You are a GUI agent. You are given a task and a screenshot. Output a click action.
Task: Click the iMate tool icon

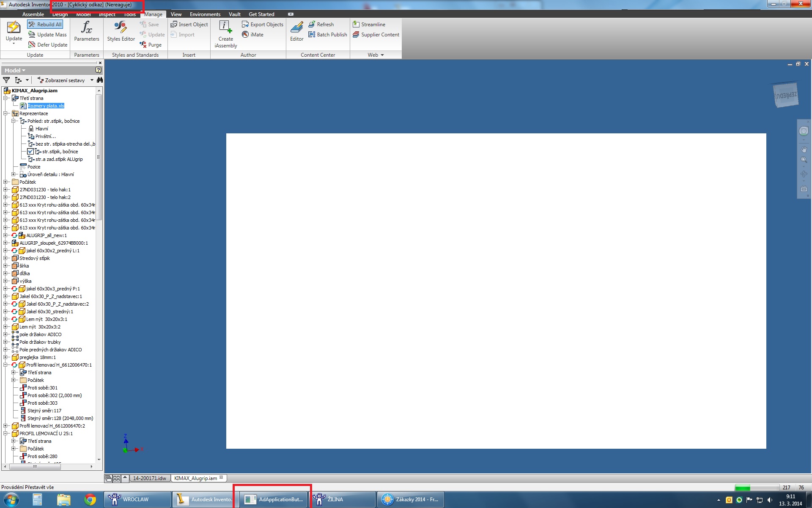point(245,35)
